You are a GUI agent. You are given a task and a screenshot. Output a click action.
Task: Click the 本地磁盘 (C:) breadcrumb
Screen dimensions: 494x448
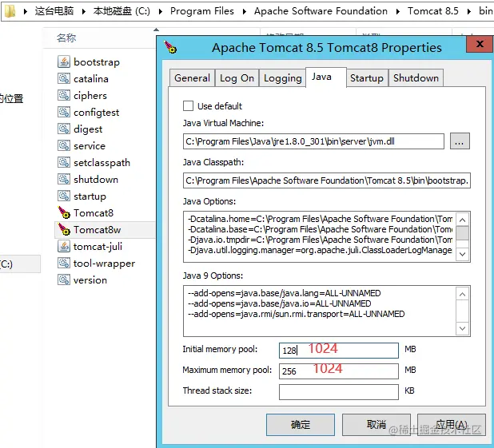pyautogui.click(x=122, y=11)
